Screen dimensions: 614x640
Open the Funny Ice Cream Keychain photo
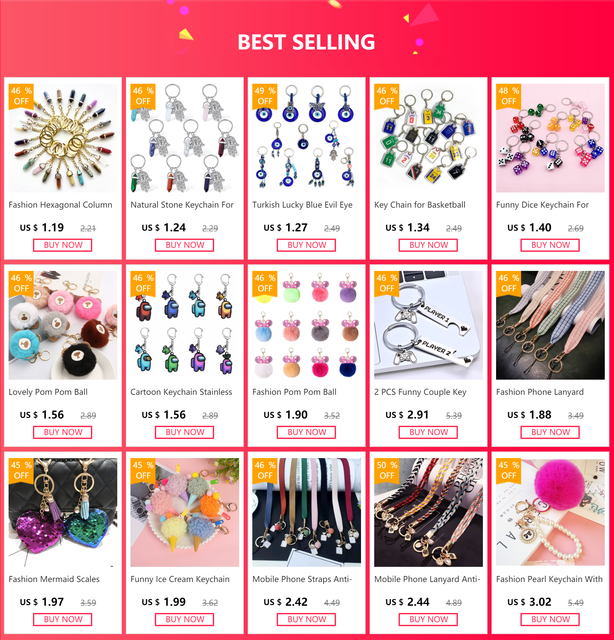[x=185, y=512]
